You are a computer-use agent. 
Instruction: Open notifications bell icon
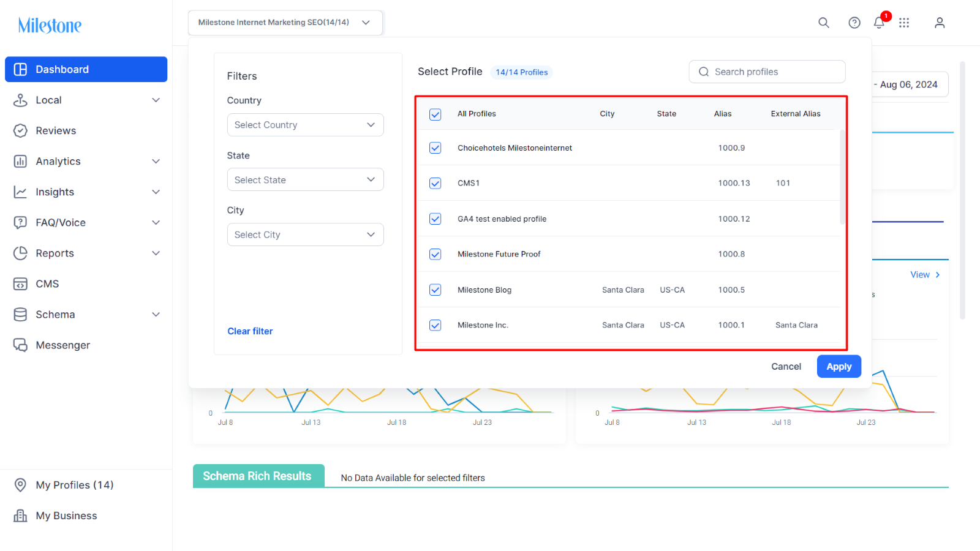pos(879,23)
